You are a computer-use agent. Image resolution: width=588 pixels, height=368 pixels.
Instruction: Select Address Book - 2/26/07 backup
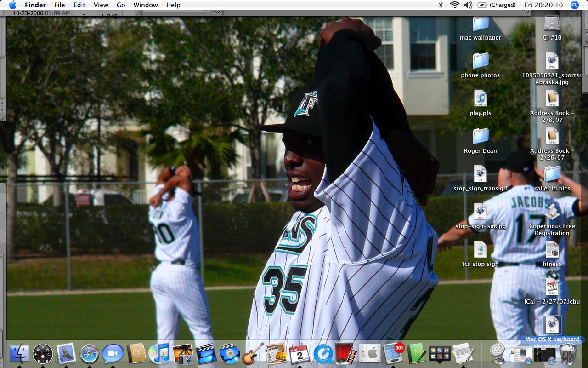[552, 144]
